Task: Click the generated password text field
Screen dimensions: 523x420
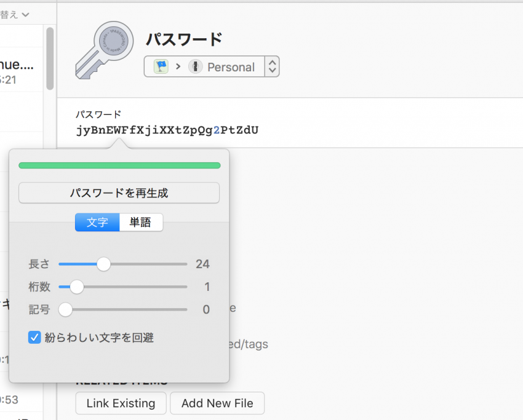Action: [167, 130]
